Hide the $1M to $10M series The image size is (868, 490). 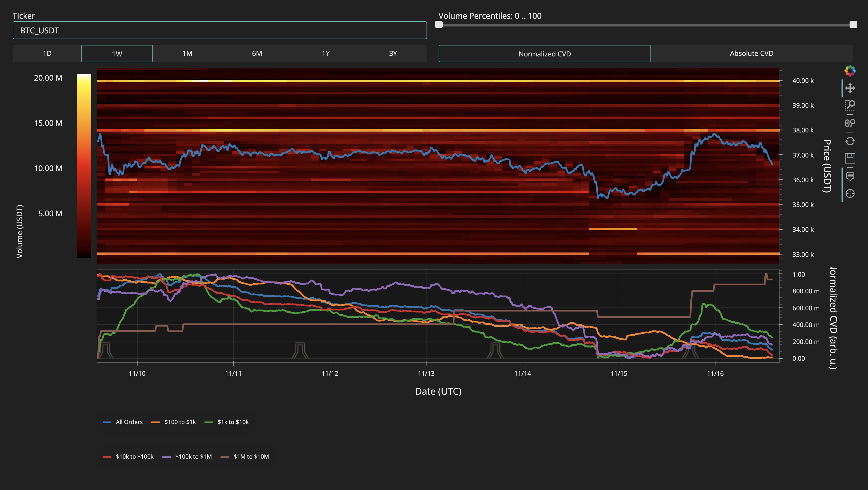[245, 457]
